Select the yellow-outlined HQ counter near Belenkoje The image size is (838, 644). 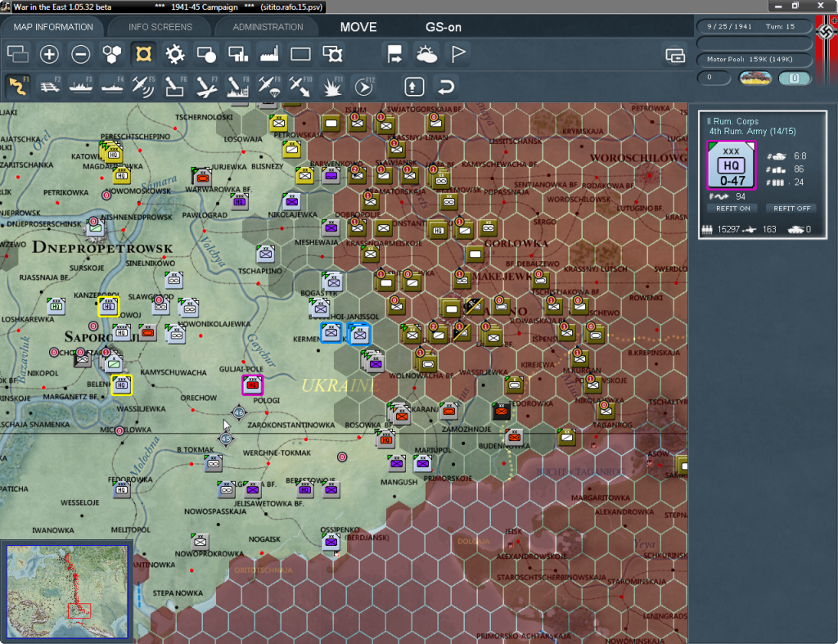pyautogui.click(x=121, y=385)
